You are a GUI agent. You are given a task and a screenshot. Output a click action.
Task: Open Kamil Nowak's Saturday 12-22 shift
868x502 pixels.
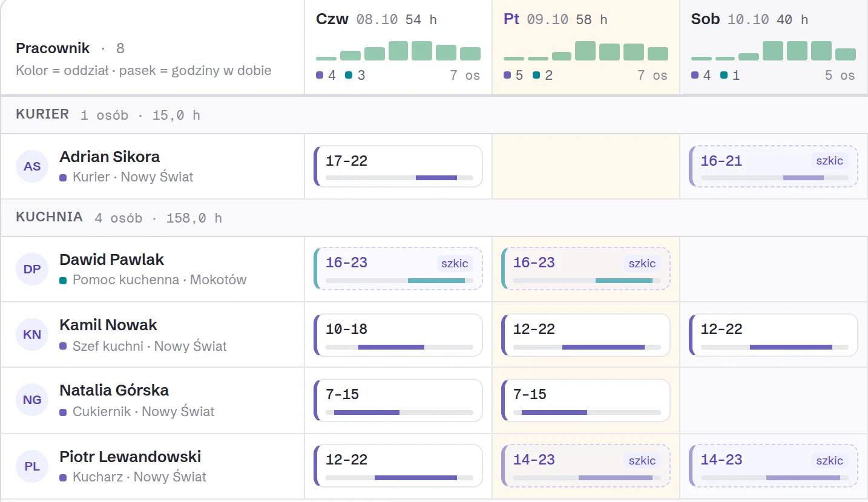tap(774, 334)
